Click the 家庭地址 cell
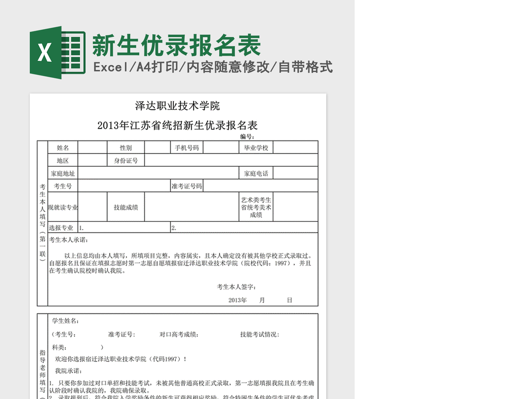The height and width of the screenshot is (399, 532). [63, 173]
